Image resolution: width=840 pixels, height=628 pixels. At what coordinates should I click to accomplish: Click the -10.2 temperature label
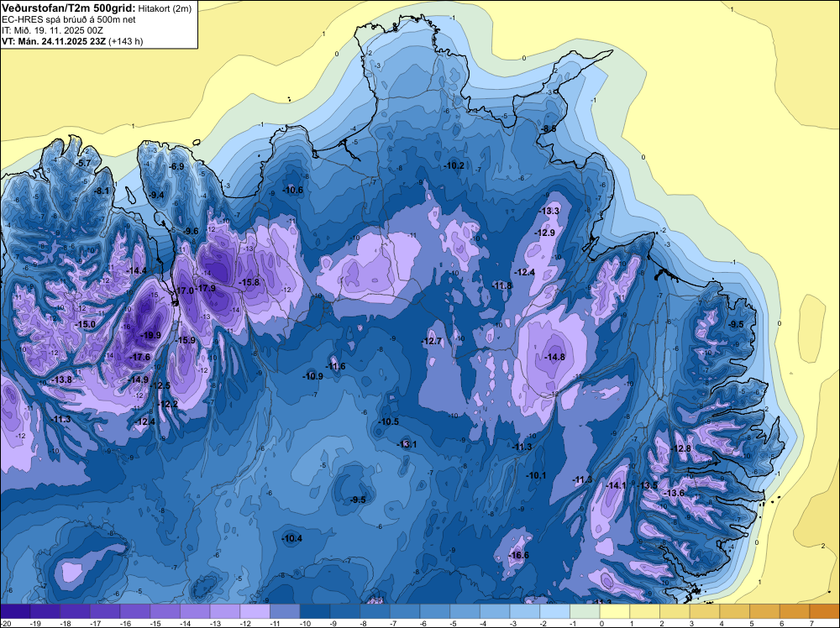pyautogui.click(x=454, y=166)
